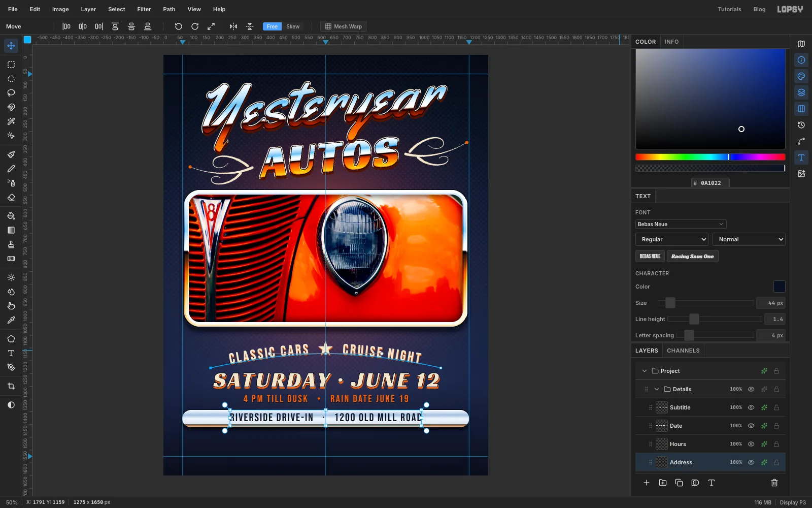Select the Eraser tool
This screenshot has height=508, width=812.
pos(11,197)
